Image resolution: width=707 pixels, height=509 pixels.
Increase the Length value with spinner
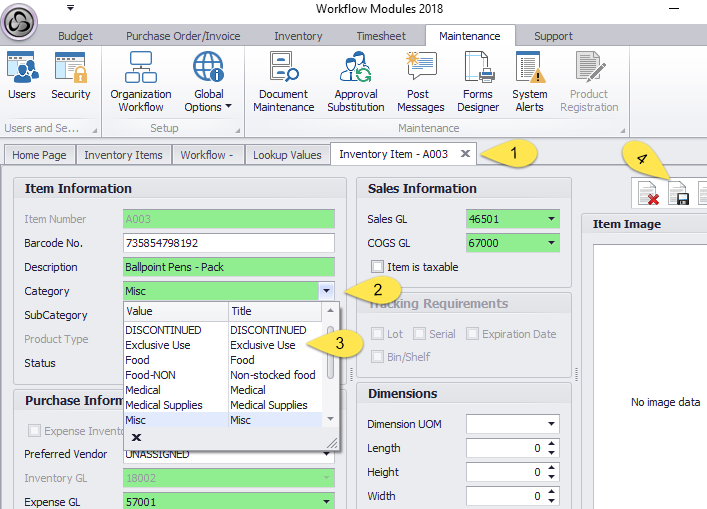(x=552, y=445)
